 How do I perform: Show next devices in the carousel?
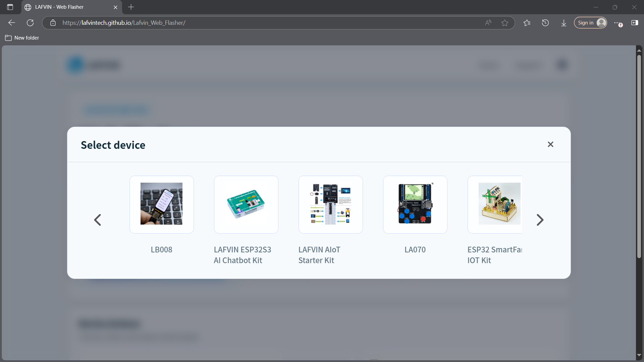(x=540, y=220)
